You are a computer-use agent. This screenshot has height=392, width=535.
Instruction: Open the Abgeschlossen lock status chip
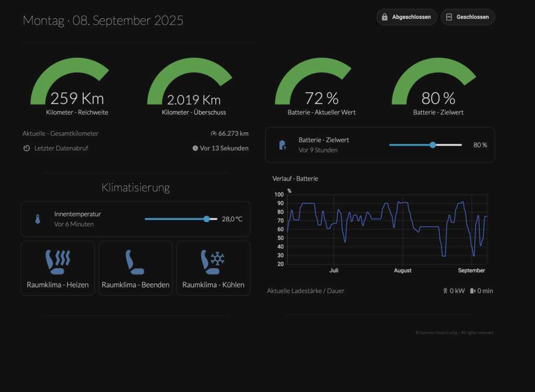coord(406,17)
